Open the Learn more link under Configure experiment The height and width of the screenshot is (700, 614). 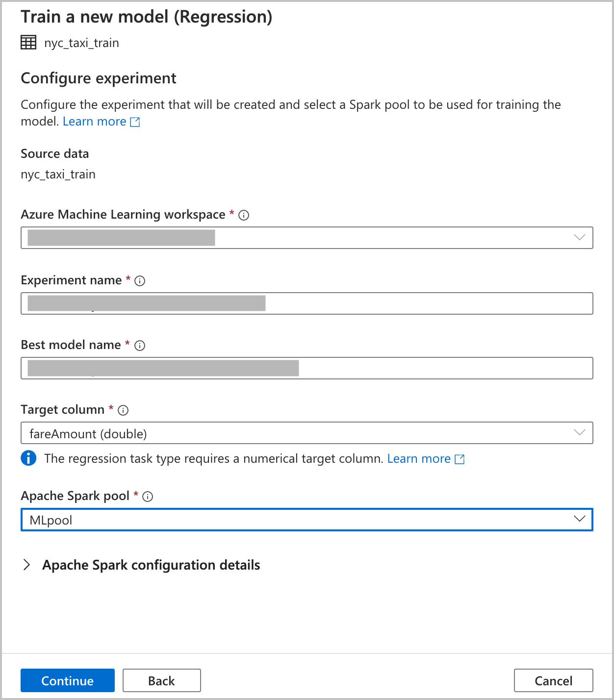(94, 121)
